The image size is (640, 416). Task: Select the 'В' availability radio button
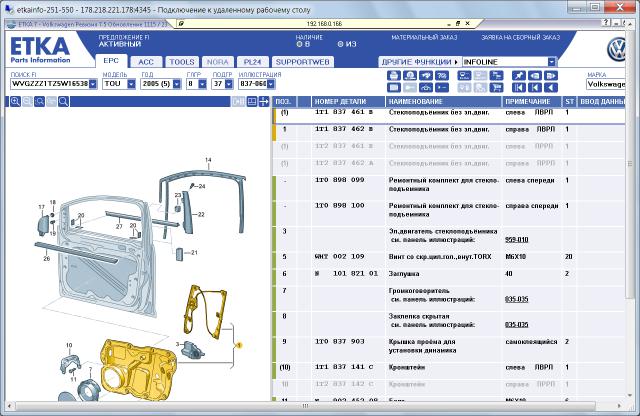[299, 44]
